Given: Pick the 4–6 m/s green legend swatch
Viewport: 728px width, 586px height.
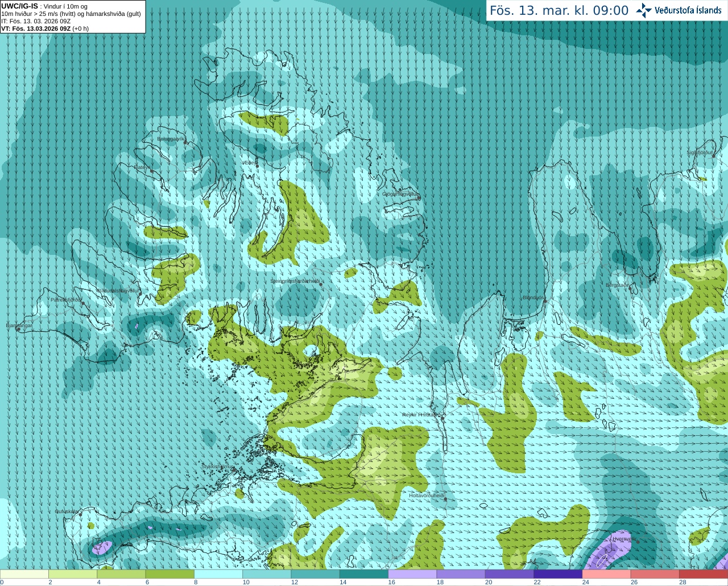Looking at the screenshot, I should point(121,574).
